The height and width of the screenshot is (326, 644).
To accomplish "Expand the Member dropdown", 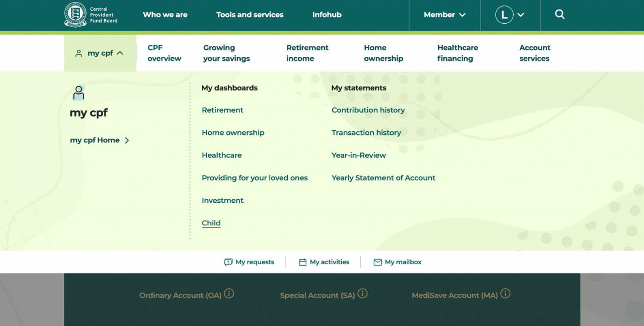I will coord(445,15).
